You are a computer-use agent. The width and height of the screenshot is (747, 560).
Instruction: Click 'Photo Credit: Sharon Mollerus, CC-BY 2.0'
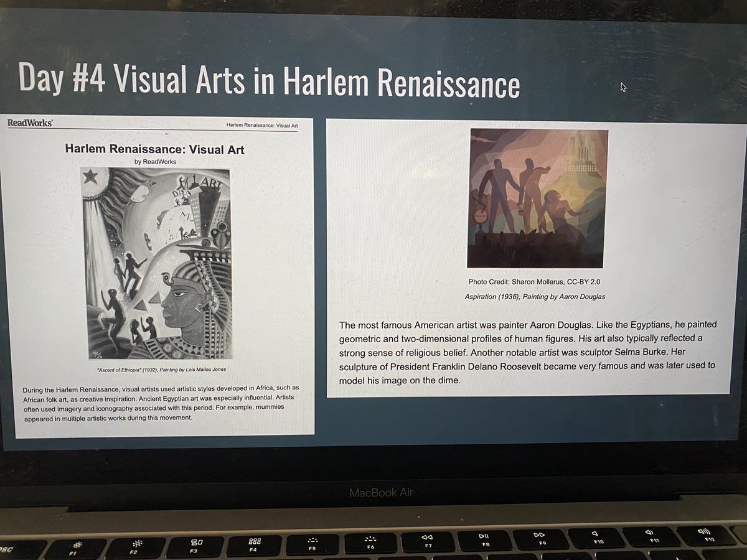pyautogui.click(x=535, y=282)
